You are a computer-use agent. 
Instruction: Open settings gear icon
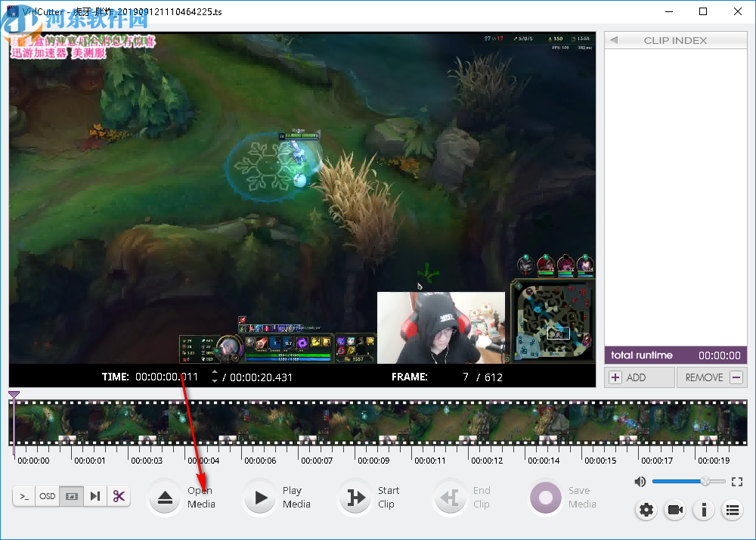point(646,510)
